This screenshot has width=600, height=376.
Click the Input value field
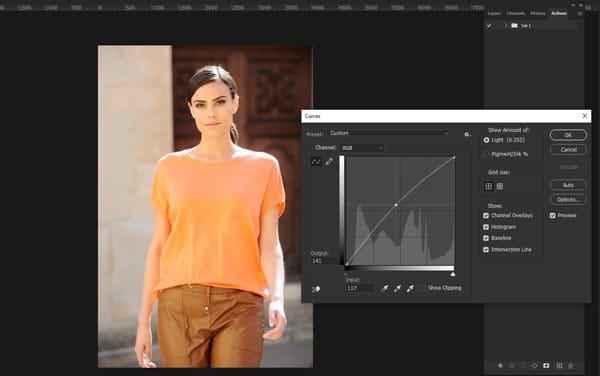pos(360,288)
